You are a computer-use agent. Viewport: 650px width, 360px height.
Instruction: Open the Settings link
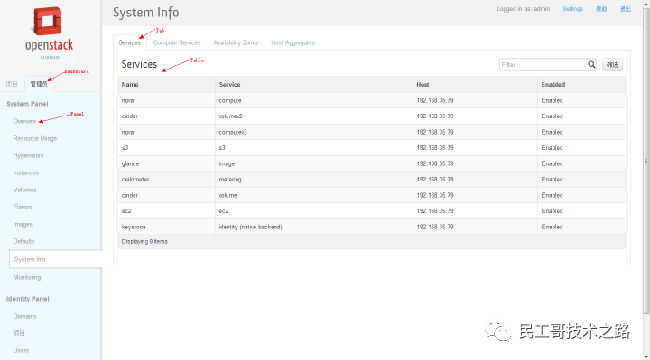pos(572,9)
